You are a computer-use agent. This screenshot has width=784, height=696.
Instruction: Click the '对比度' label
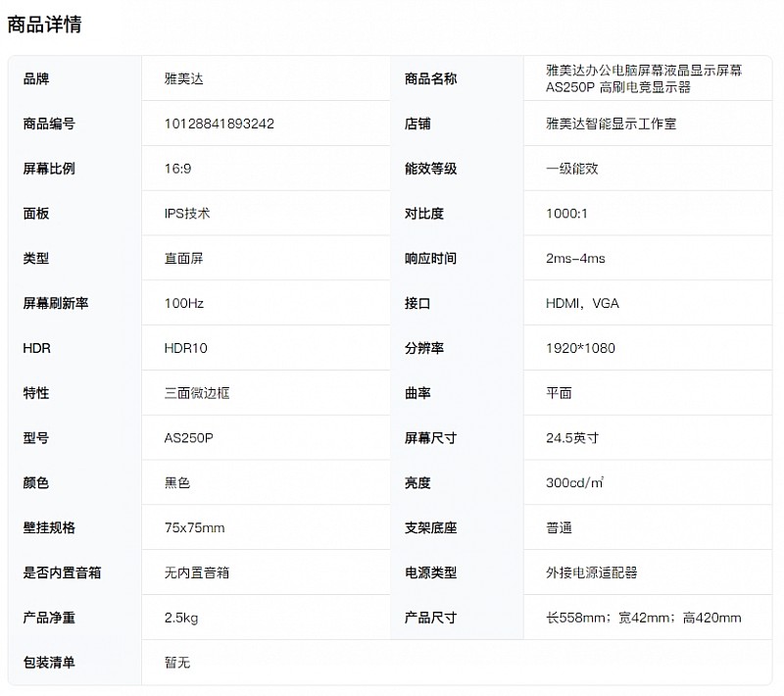tap(424, 214)
